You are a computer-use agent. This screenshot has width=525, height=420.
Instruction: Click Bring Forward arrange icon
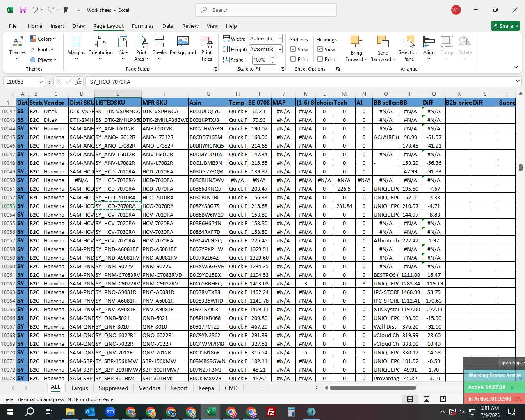click(x=356, y=48)
